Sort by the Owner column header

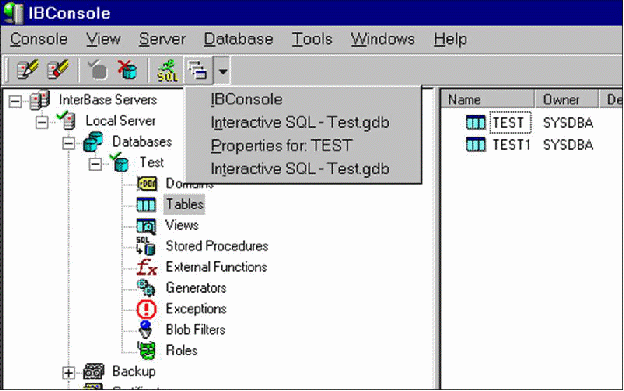pyautogui.click(x=566, y=99)
